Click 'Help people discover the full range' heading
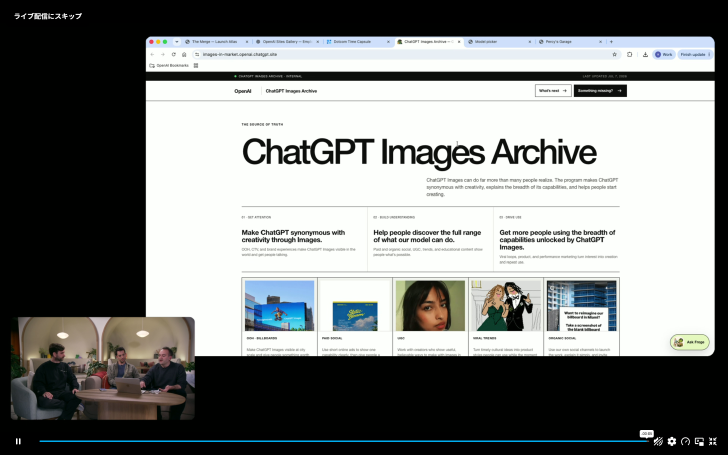The width and height of the screenshot is (728, 455). (427, 236)
